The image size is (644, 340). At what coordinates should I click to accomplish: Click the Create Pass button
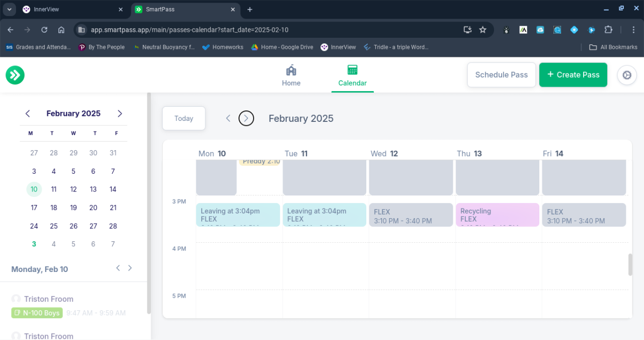pyautogui.click(x=573, y=75)
